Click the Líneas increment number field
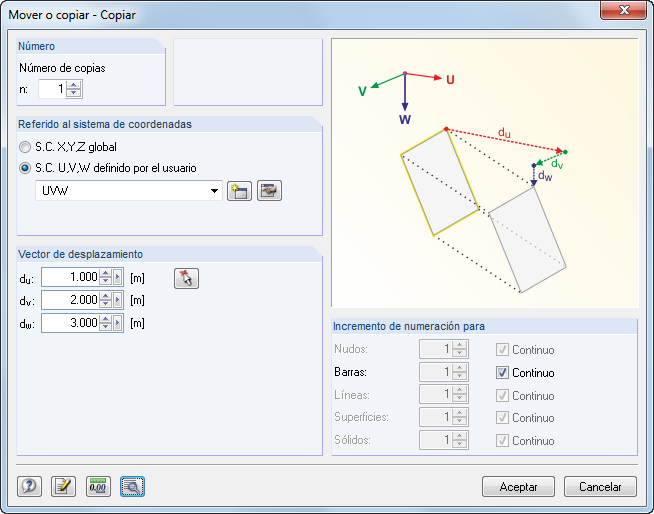Viewport: 654px width, 514px height. click(x=436, y=394)
